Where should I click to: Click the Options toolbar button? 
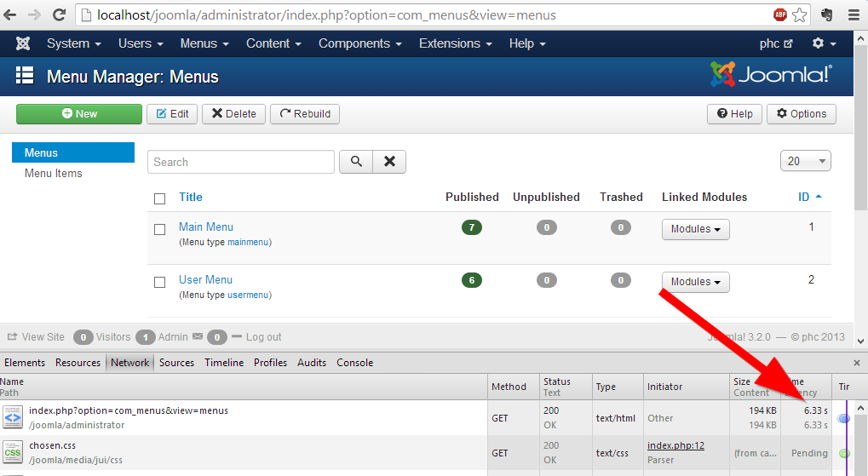(801, 114)
